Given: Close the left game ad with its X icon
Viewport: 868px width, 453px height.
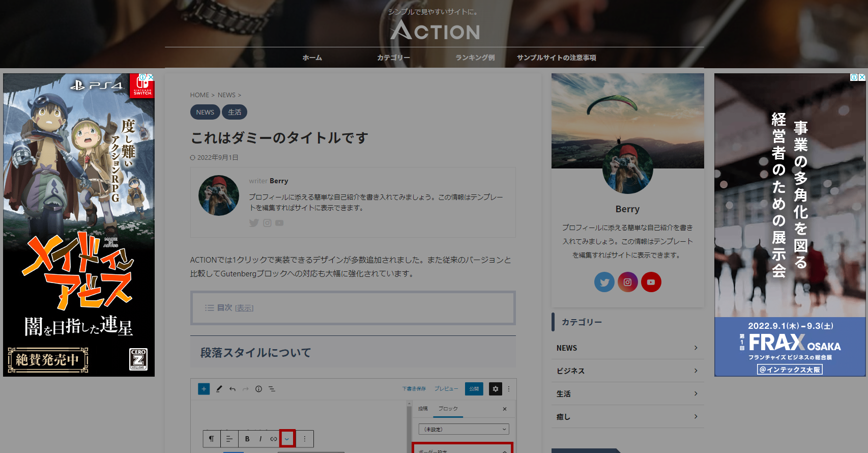Looking at the screenshot, I should (x=151, y=77).
